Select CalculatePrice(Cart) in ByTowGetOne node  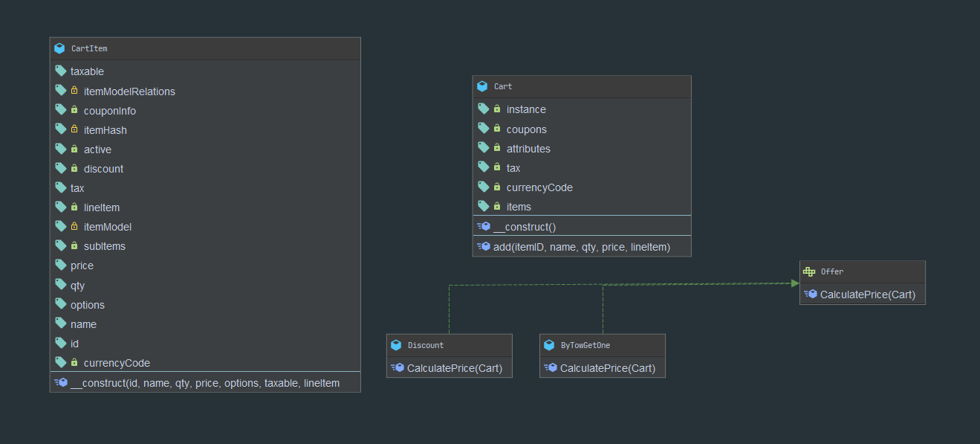click(x=607, y=368)
